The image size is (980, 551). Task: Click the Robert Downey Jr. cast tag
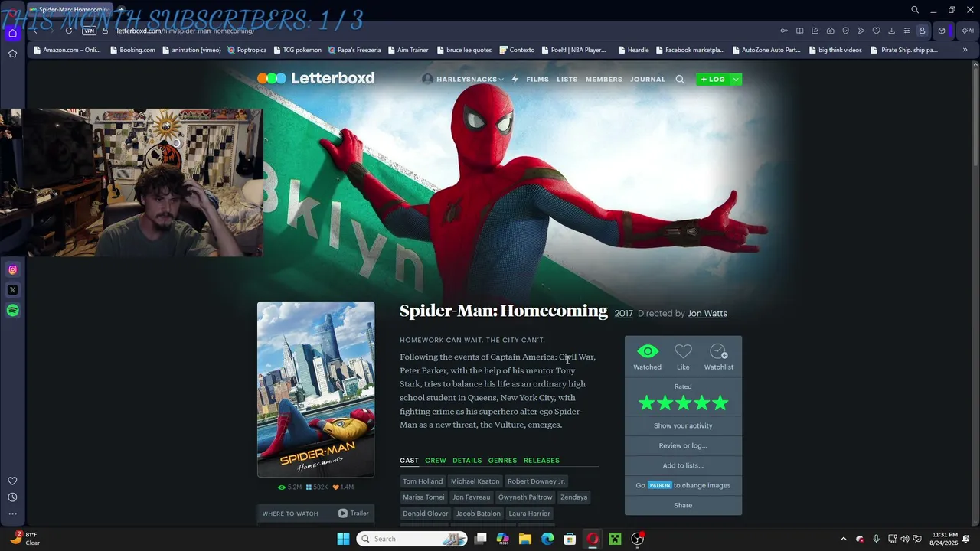536,481
